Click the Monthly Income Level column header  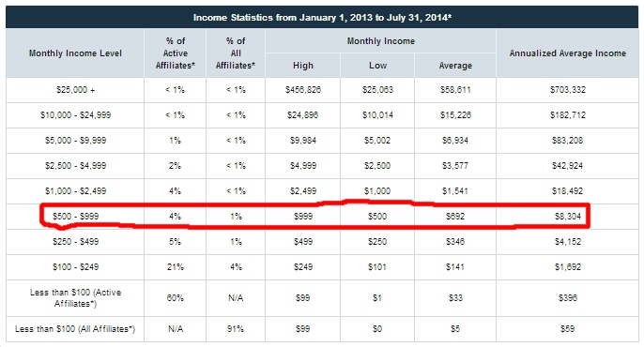pyautogui.click(x=75, y=53)
